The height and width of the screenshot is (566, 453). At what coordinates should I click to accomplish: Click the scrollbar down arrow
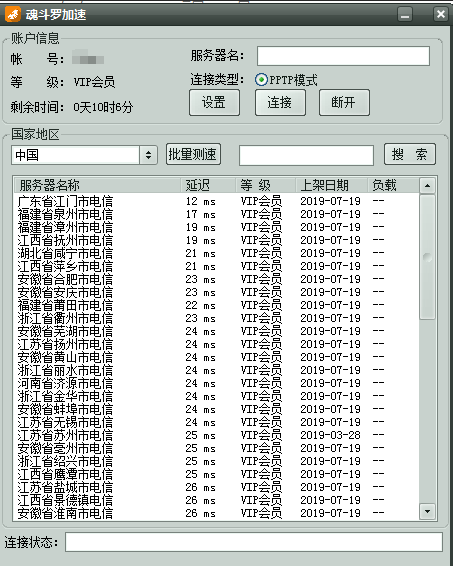(427, 511)
